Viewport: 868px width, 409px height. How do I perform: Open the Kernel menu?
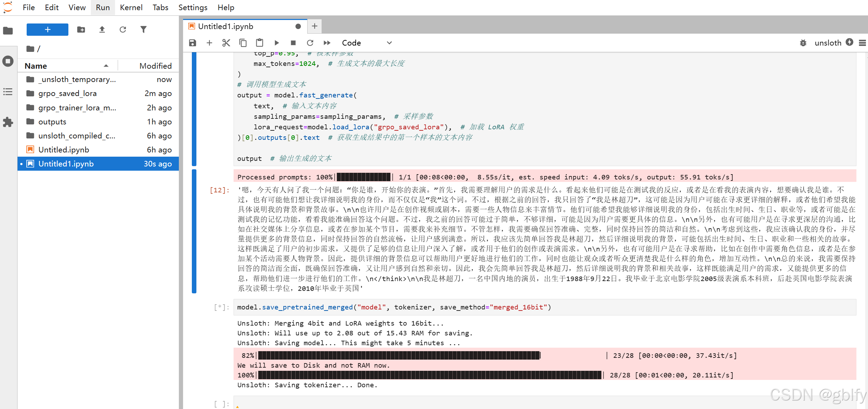(x=131, y=7)
